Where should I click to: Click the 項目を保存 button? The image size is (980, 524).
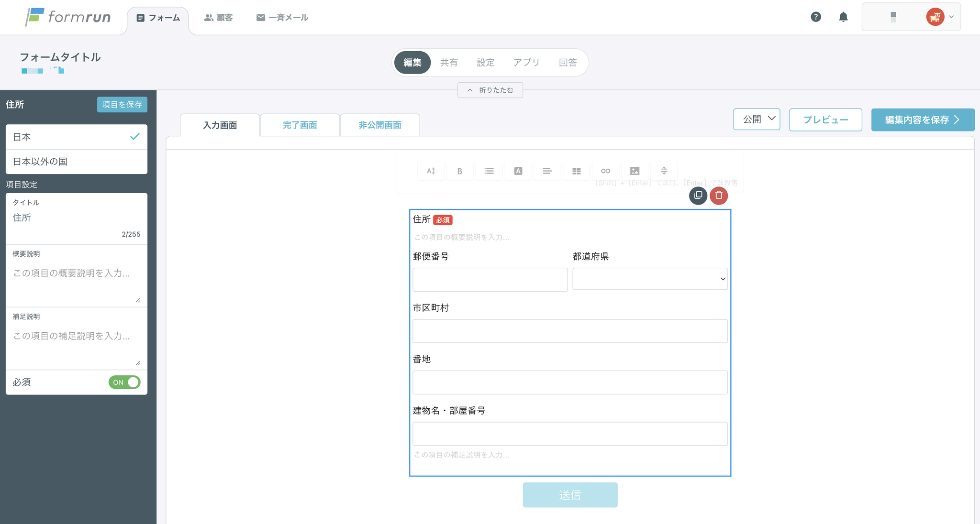pos(122,105)
